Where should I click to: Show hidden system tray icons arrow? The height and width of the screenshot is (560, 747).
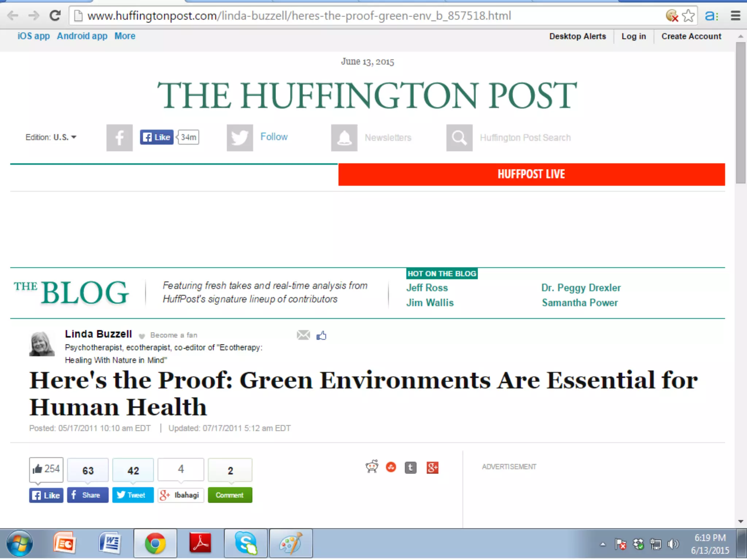pyautogui.click(x=603, y=544)
